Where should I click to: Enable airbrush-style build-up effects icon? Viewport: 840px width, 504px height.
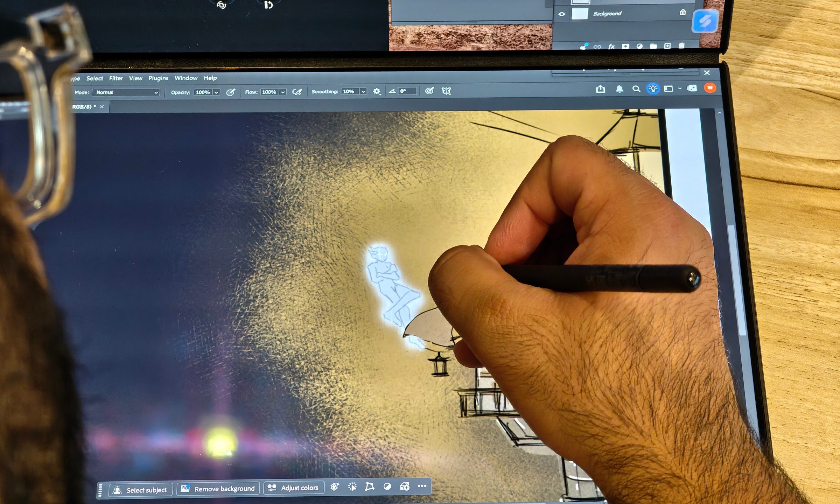pos(297,92)
